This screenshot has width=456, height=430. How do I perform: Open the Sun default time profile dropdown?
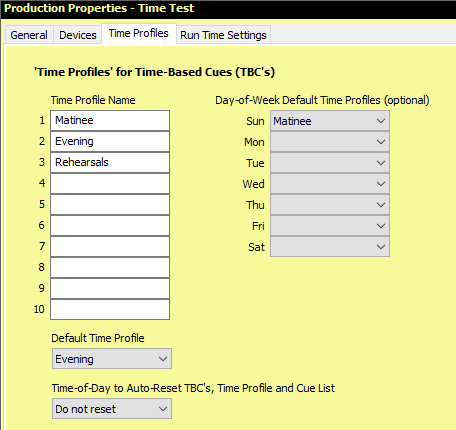click(x=330, y=121)
